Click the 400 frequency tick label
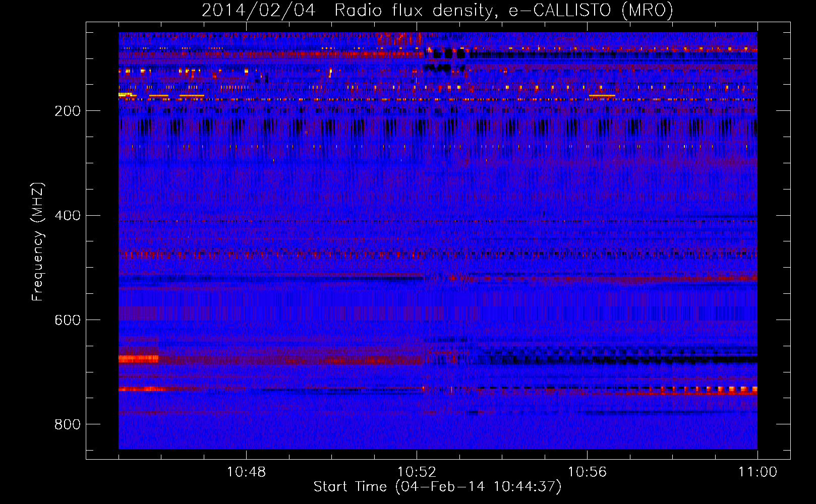The image size is (816, 504). pos(68,216)
